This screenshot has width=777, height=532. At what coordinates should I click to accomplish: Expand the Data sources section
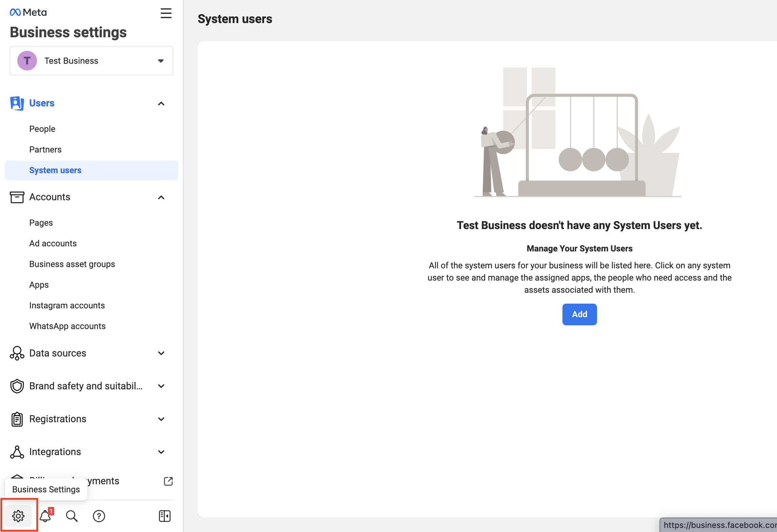click(161, 353)
